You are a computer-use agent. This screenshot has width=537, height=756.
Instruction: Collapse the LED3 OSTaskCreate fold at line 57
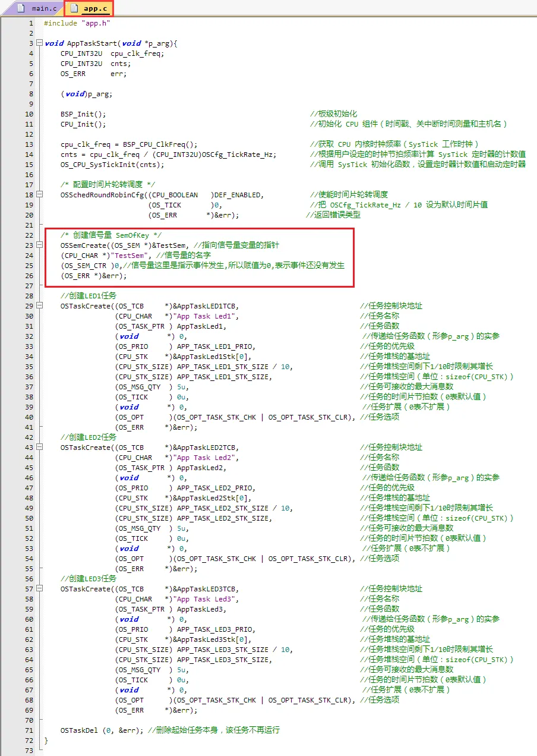click(39, 589)
